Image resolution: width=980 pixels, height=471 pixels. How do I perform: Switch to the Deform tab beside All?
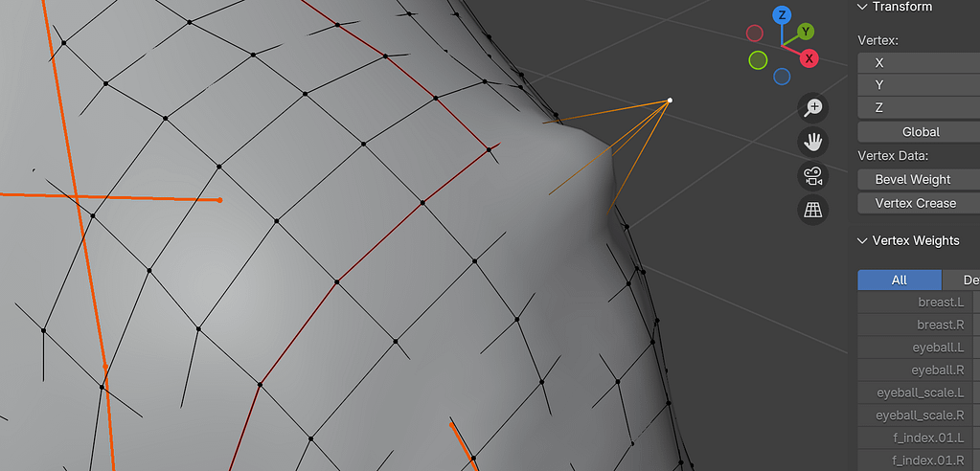(x=963, y=280)
